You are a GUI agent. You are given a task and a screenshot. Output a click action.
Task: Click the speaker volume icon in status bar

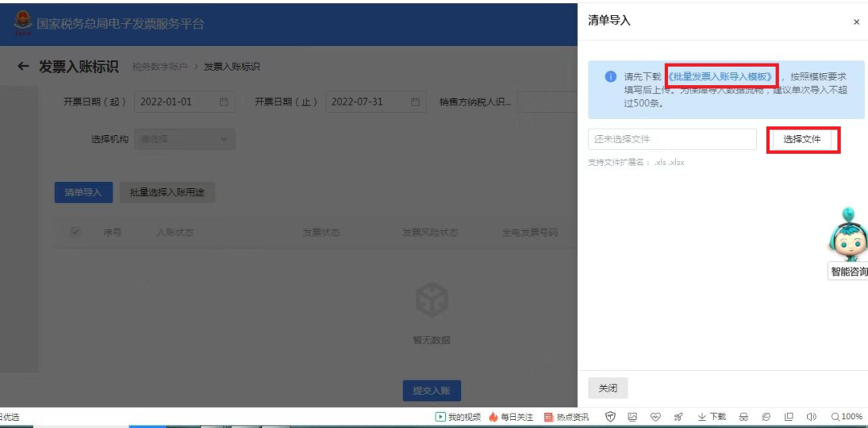click(x=811, y=417)
